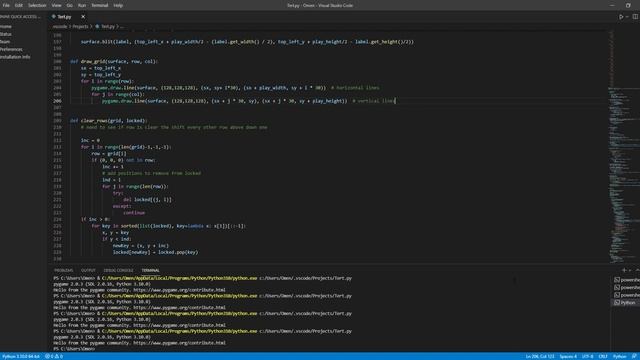Image resolution: width=640 pixels, height=360 pixels.
Task: Select the second powershell terminal
Action: coord(627,288)
